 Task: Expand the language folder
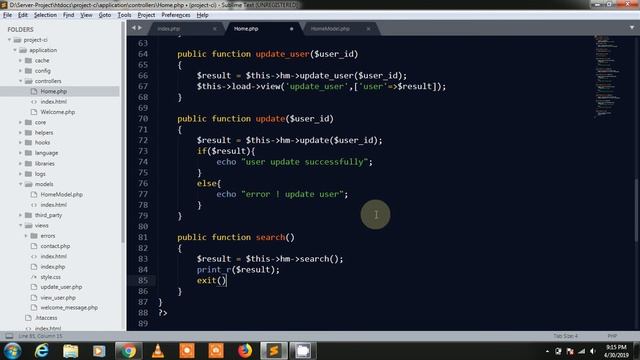click(20, 153)
